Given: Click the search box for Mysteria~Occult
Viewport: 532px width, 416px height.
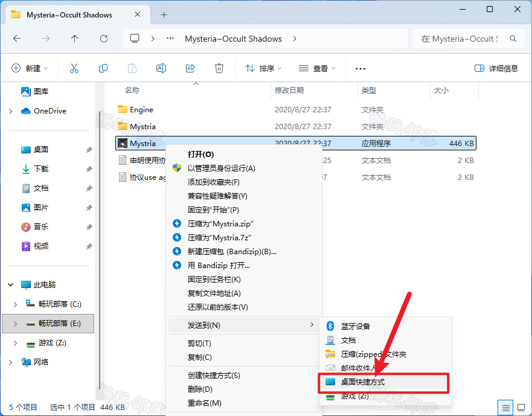Looking at the screenshot, I should pyautogui.click(x=469, y=39).
